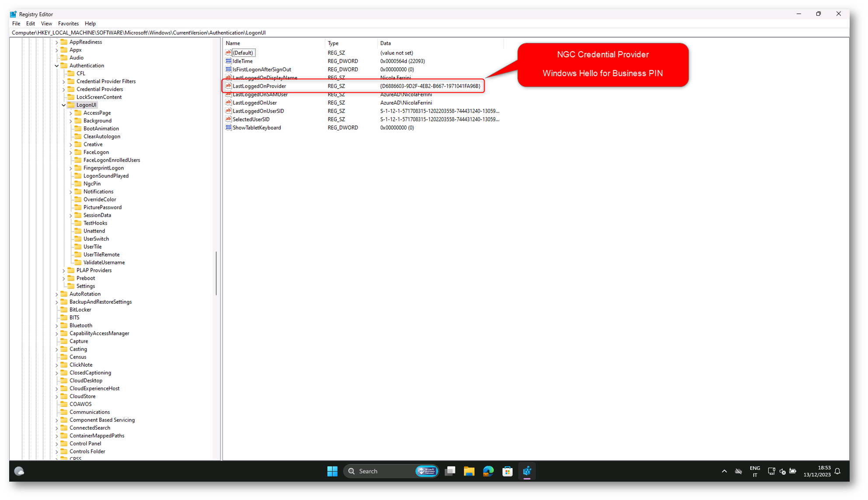Select the AppReadiness key
Viewport: 868px width, 500px height.
(x=85, y=42)
